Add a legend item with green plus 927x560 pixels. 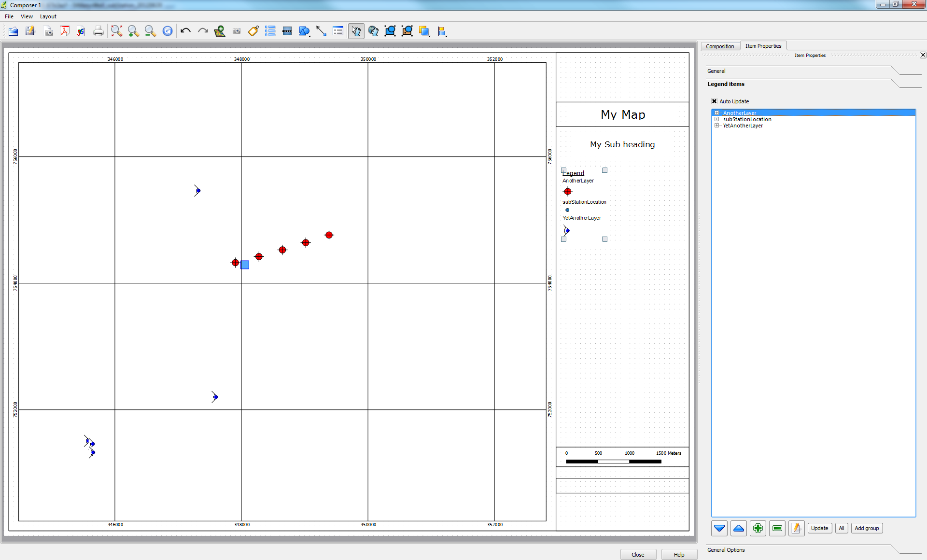pos(758,528)
